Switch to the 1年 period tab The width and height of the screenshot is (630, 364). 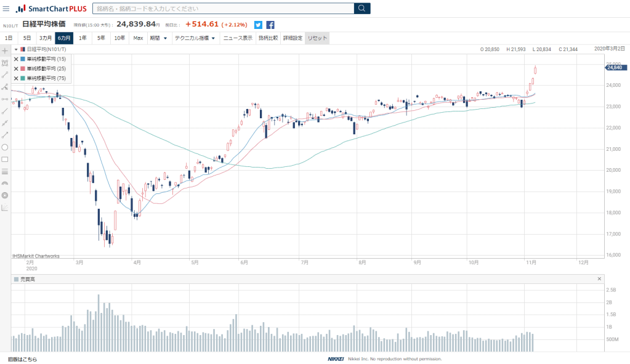[83, 38]
